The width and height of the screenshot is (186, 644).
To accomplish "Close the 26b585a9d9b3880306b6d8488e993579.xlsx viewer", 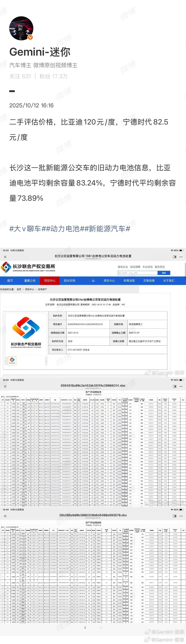I will pyautogui.click(x=5, y=516).
